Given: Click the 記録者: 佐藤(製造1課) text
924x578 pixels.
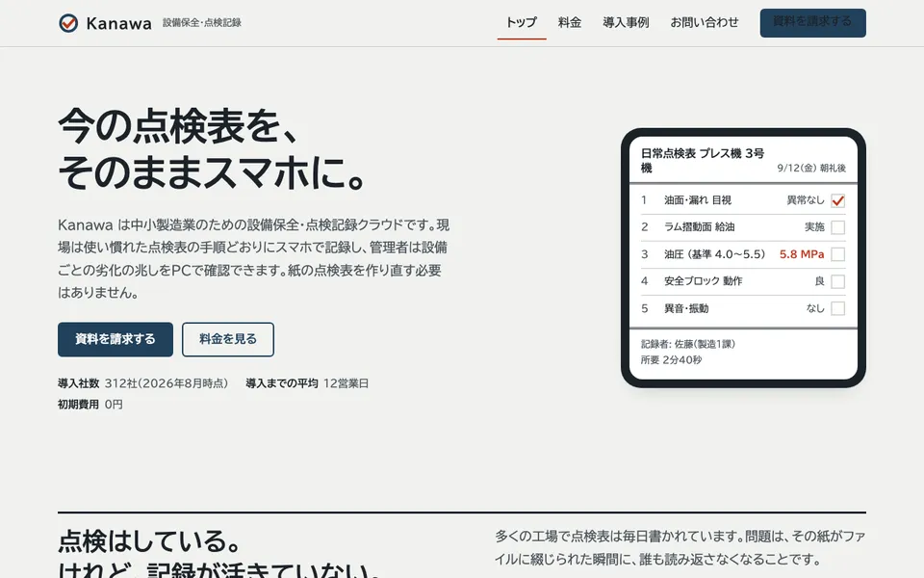Looking at the screenshot, I should (x=687, y=344).
